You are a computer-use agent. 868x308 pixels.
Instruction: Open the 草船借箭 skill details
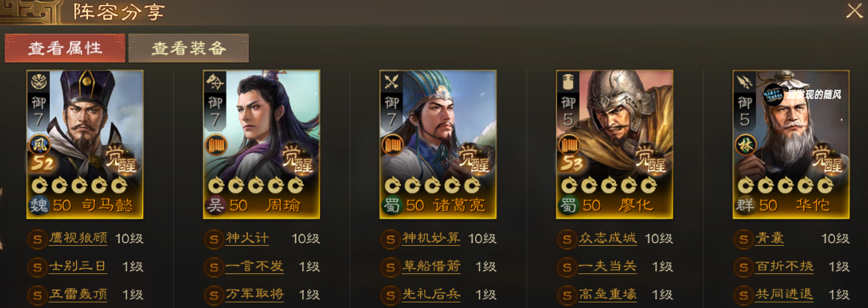click(431, 266)
